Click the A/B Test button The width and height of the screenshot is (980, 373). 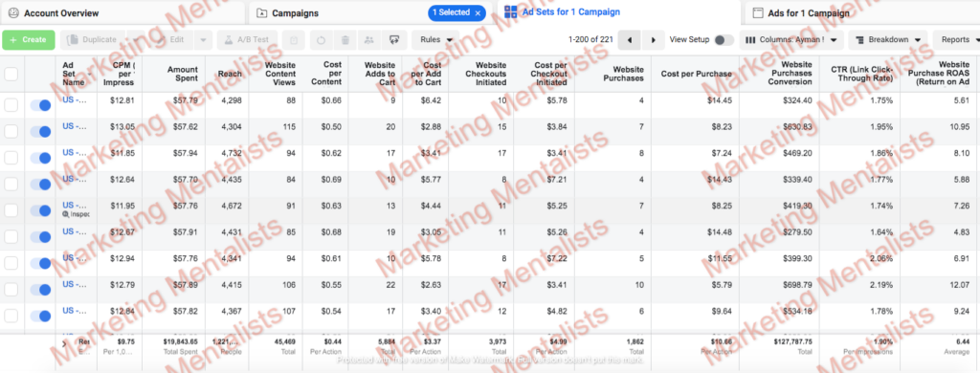point(248,40)
